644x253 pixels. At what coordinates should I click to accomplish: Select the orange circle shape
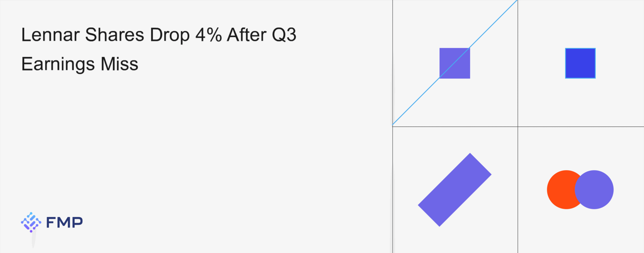coord(560,190)
